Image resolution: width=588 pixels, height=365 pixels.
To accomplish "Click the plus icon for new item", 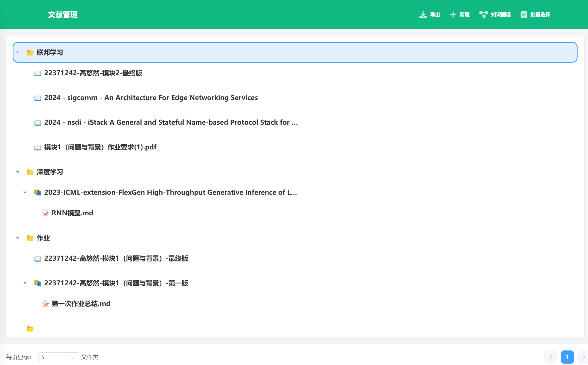I will coord(453,15).
